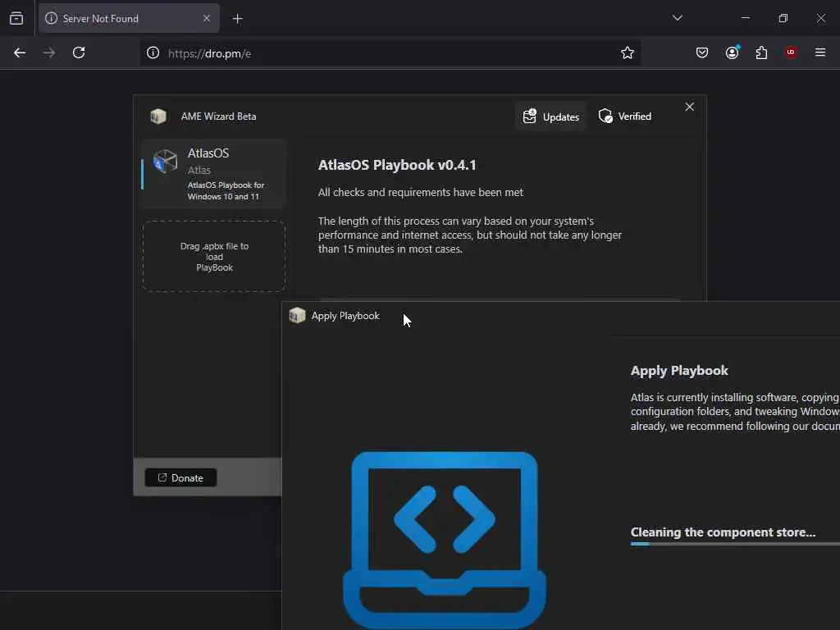This screenshot has width=840, height=630.
Task: Click the Apply Playbook window icon
Action: 297,316
